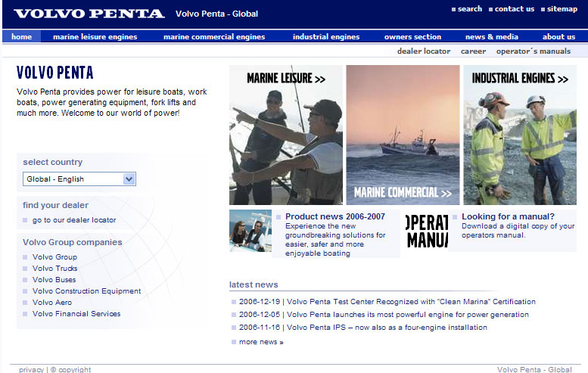Open operator's manuals link
Screen dimensions: 588x373
[x=534, y=51]
